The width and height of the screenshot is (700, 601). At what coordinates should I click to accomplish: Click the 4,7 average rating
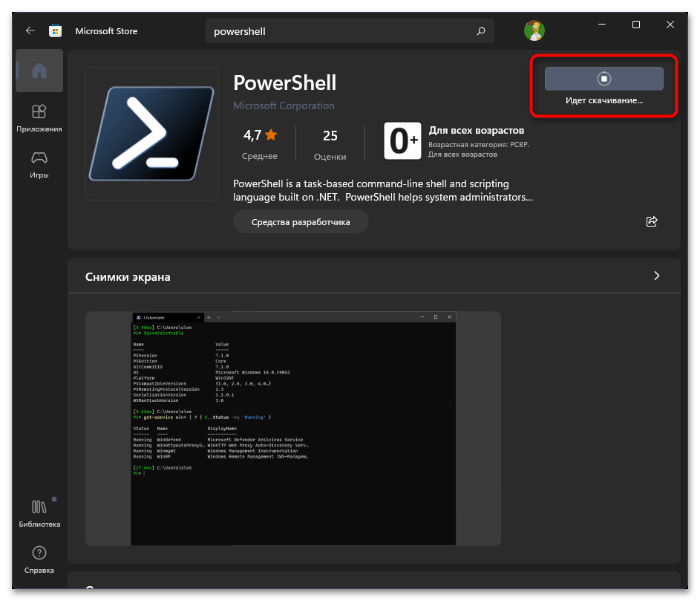260,143
